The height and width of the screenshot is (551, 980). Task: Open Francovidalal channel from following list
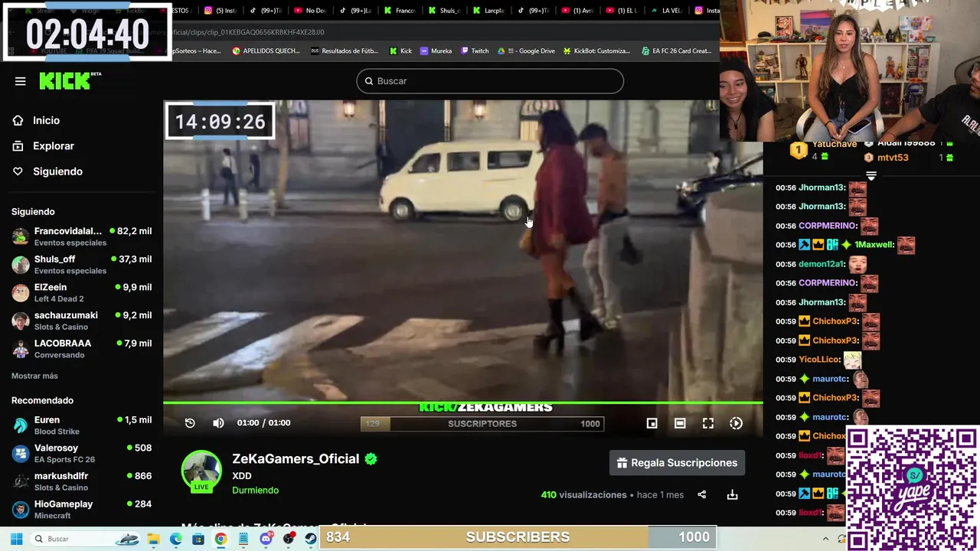click(81, 236)
